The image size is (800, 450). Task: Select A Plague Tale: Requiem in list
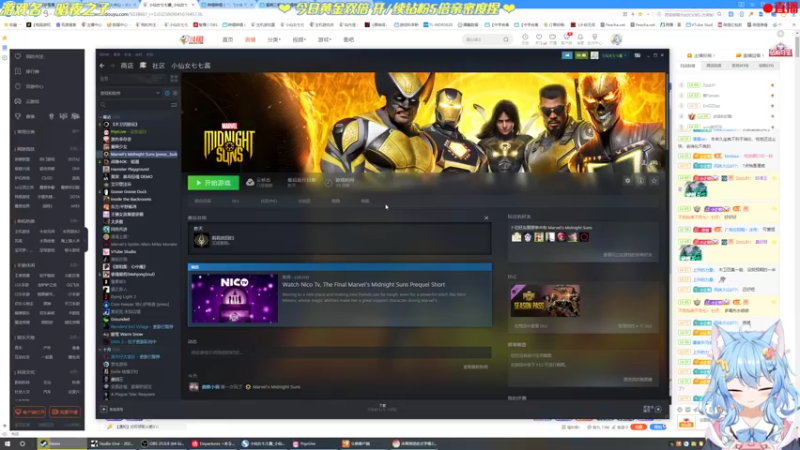pyautogui.click(x=132, y=394)
